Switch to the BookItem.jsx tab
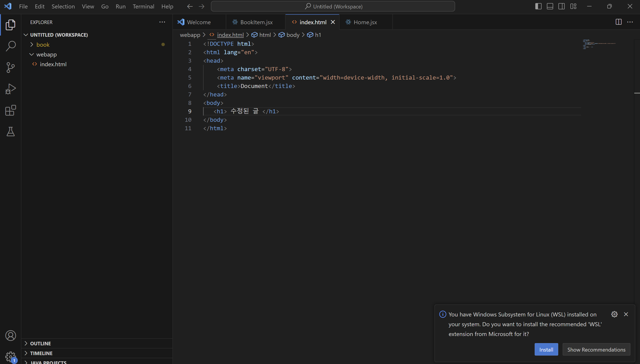The height and width of the screenshot is (364, 640). pyautogui.click(x=256, y=22)
